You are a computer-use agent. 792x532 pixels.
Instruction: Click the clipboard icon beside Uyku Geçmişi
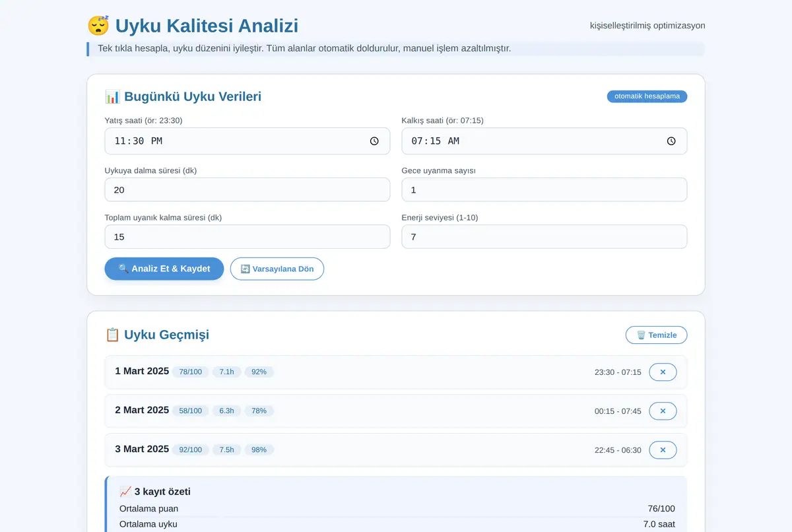pos(112,335)
